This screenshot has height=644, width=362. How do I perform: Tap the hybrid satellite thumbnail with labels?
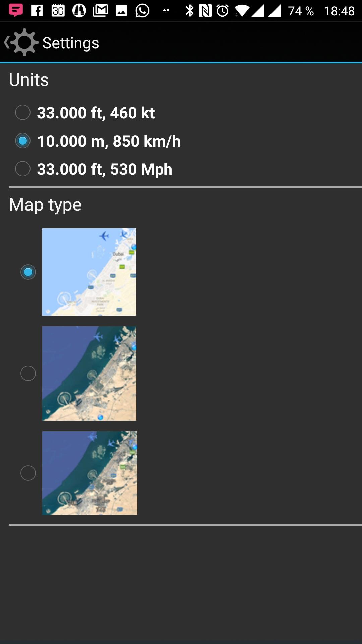pyautogui.click(x=90, y=473)
